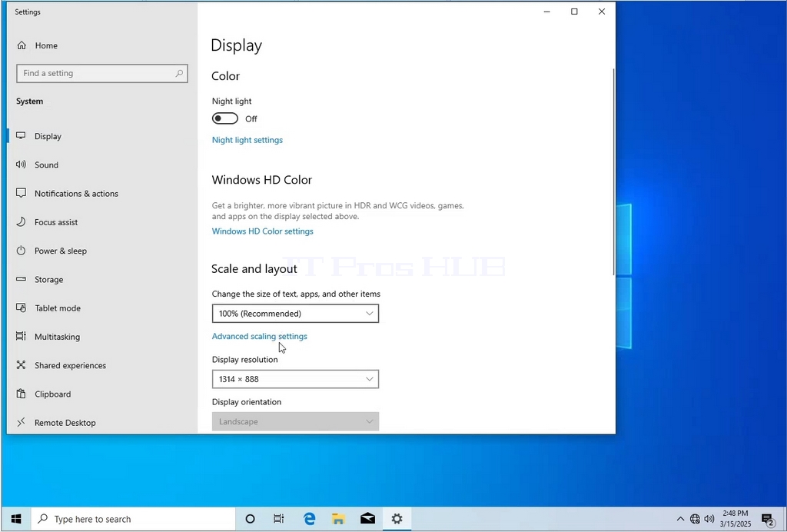
Task: Select Tablet mode settings page
Action: [x=102, y=308]
